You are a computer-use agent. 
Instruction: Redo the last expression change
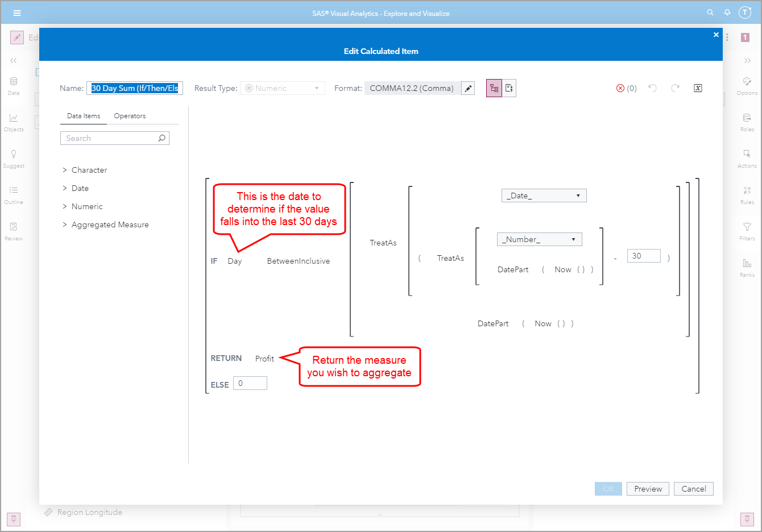click(675, 88)
